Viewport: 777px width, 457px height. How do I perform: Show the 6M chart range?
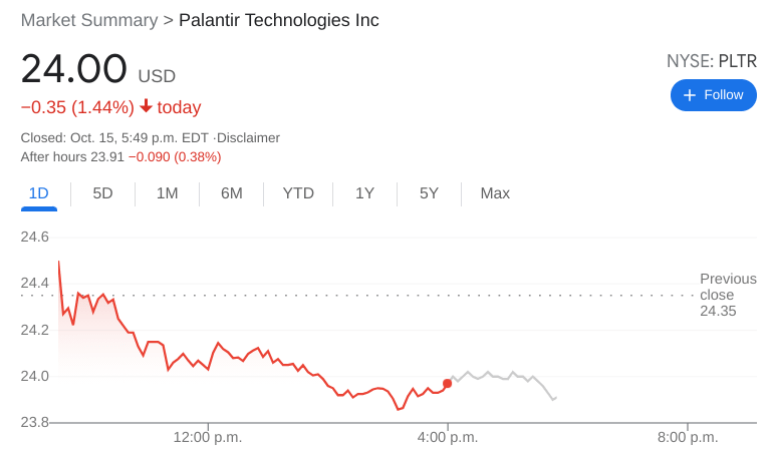[x=232, y=193]
